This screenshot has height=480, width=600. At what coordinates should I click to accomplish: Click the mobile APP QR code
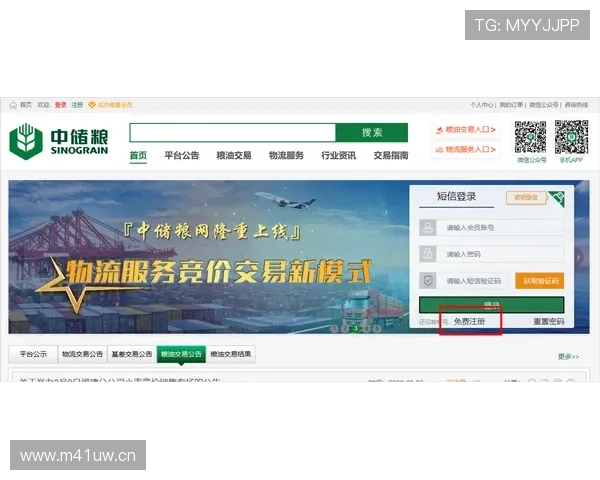coord(571,137)
